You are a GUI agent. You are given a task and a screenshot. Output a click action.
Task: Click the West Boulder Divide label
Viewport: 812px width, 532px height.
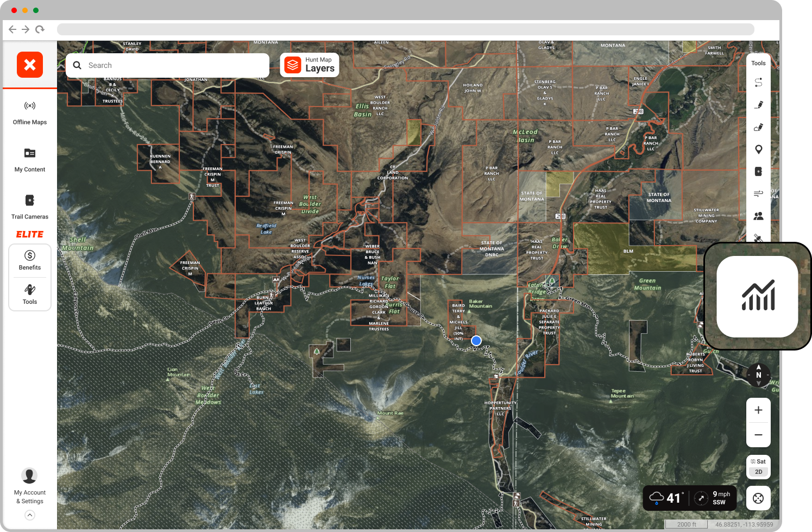[x=310, y=204]
